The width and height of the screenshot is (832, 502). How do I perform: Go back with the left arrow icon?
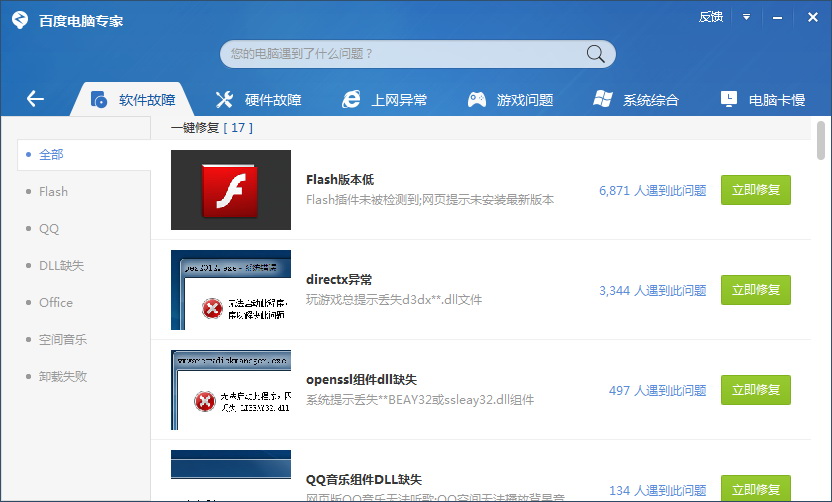coord(35,99)
